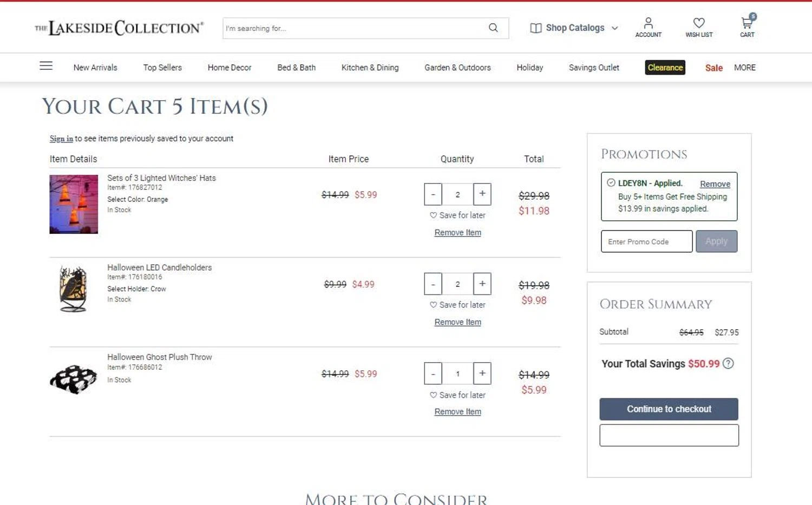Viewport: 812px width, 505px height.
Task: Click the Candleholders quantity field
Action: pyautogui.click(x=457, y=284)
